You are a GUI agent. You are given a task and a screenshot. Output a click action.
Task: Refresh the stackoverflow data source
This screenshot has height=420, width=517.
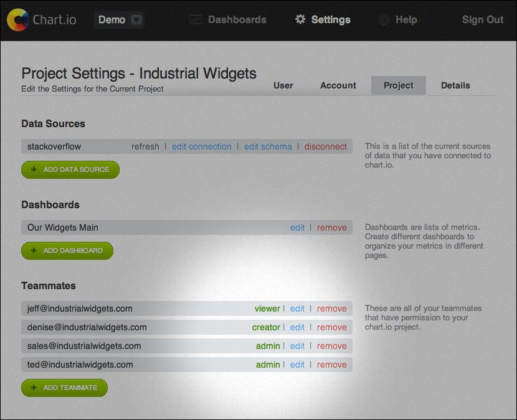(145, 146)
